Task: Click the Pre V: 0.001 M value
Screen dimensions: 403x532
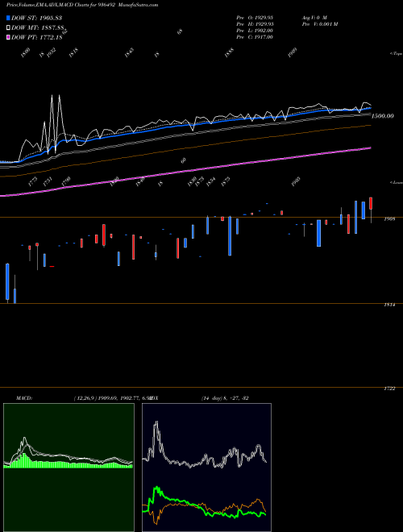Action: click(x=319, y=24)
